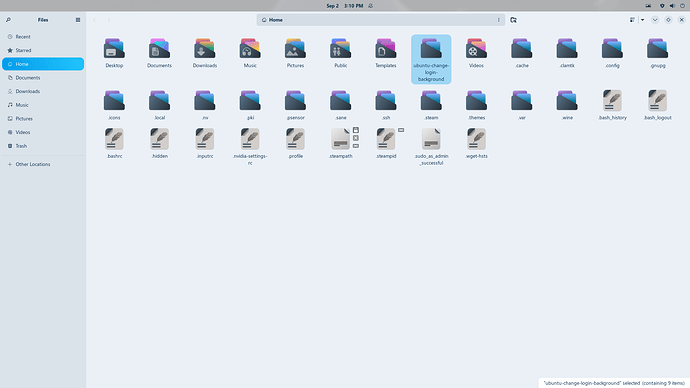Select Home in the sidebar
The width and height of the screenshot is (690, 388).
(x=43, y=64)
